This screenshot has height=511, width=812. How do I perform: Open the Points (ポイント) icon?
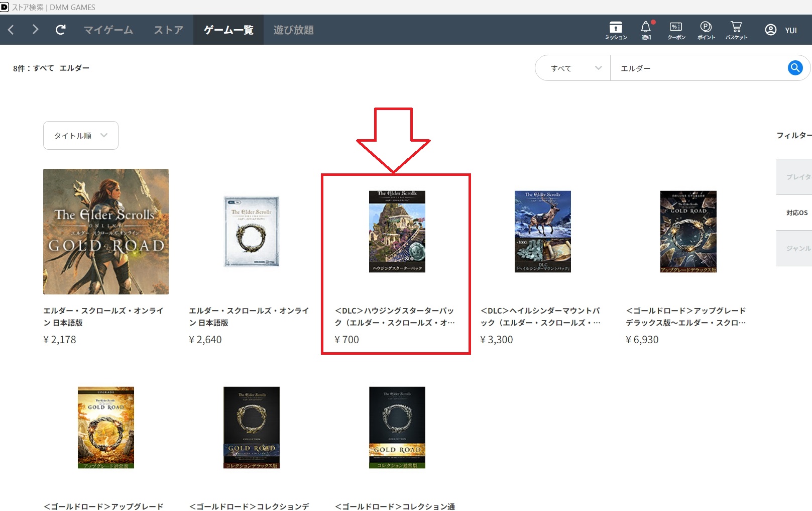pyautogui.click(x=706, y=30)
